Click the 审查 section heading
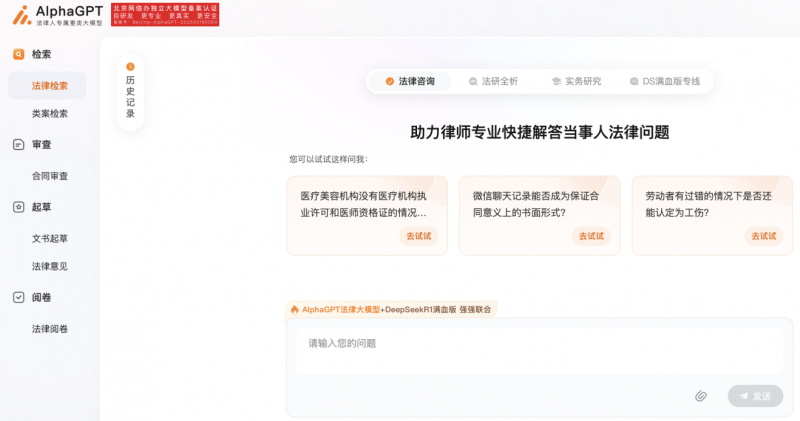Viewport: 800px width, 421px height. click(41, 144)
